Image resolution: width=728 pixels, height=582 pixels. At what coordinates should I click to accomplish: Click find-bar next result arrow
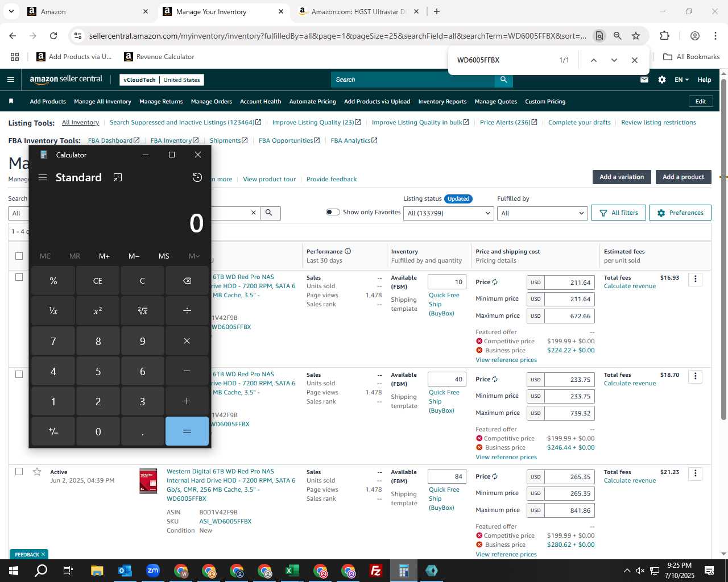click(x=614, y=60)
